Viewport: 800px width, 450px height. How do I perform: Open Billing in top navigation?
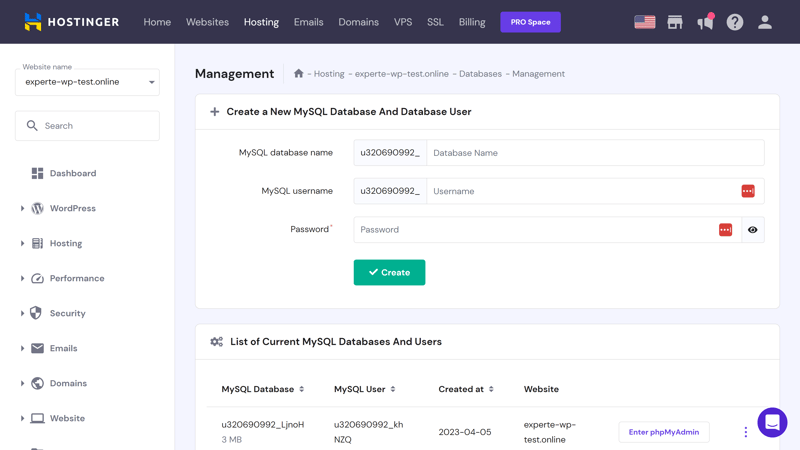[472, 22]
